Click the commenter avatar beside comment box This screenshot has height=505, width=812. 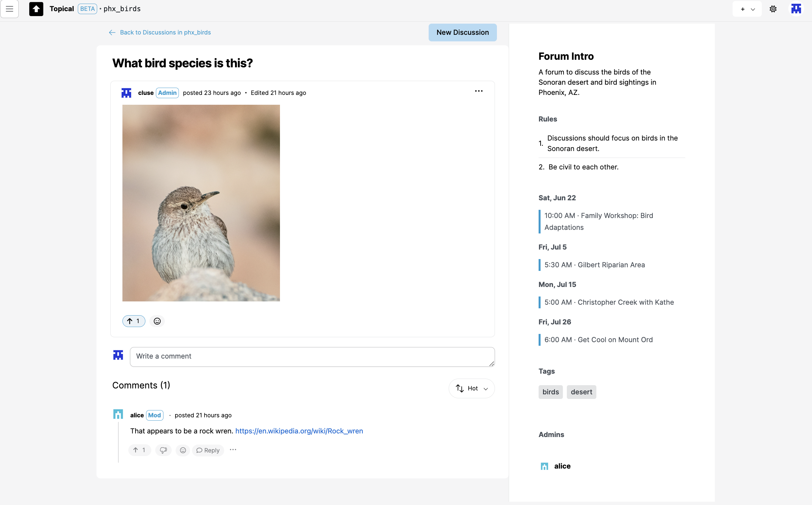pyautogui.click(x=118, y=355)
